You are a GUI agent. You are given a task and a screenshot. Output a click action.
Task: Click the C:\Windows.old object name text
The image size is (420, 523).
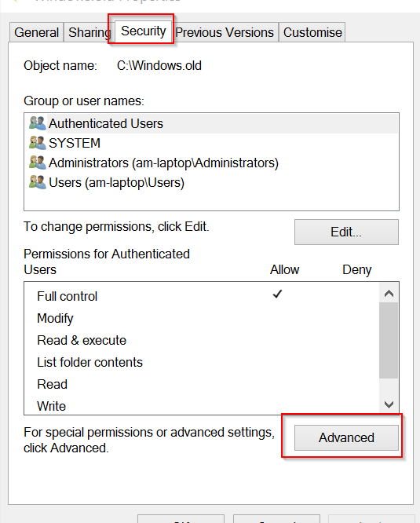159,66
